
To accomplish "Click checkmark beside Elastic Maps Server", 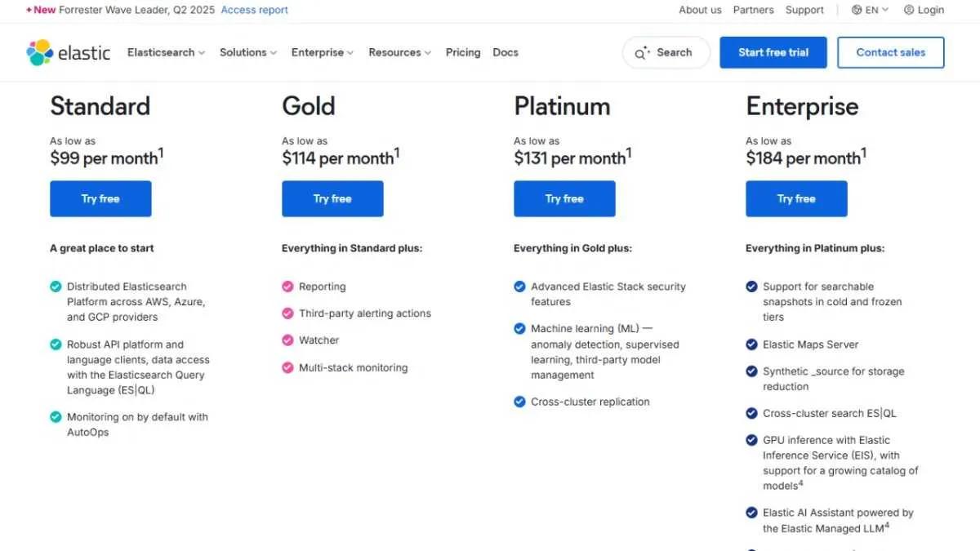I will coord(751,344).
